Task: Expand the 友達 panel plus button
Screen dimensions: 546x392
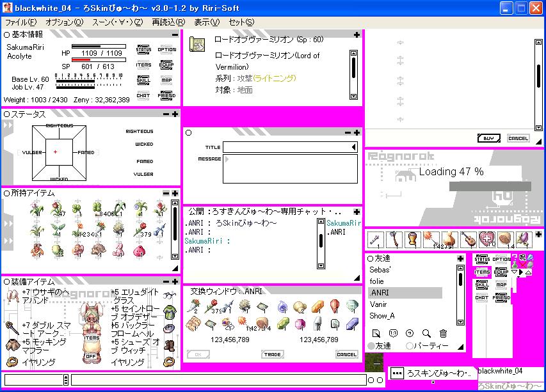Action: [460, 258]
